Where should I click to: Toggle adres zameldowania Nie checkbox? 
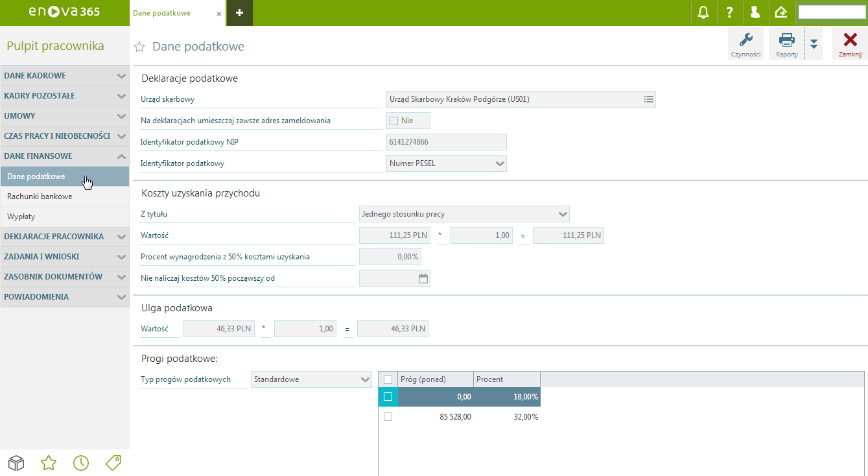[393, 121]
